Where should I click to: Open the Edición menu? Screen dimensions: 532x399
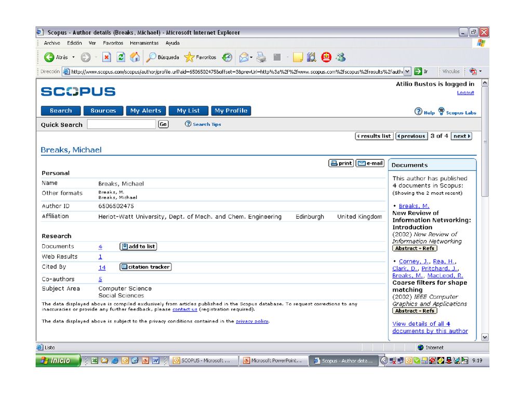[x=74, y=43]
